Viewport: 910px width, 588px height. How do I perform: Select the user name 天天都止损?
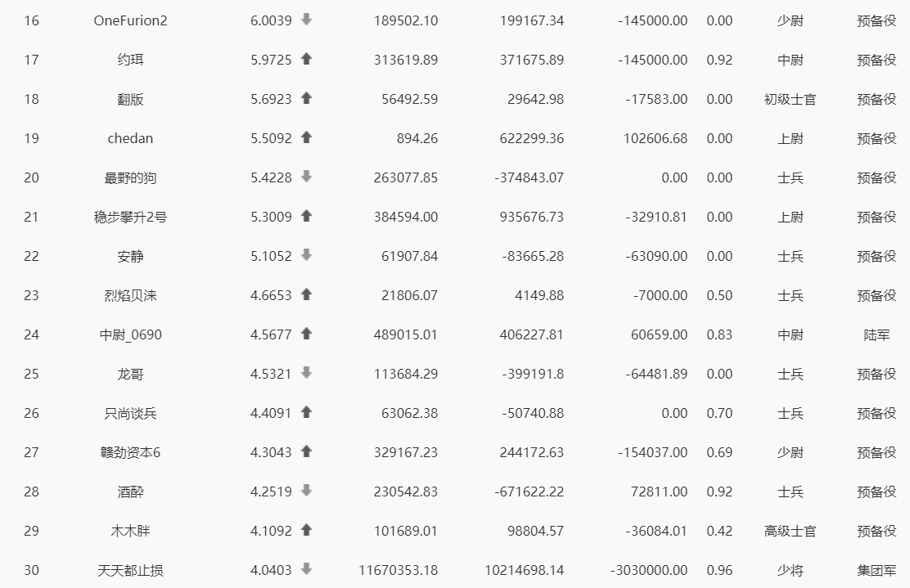131,571
